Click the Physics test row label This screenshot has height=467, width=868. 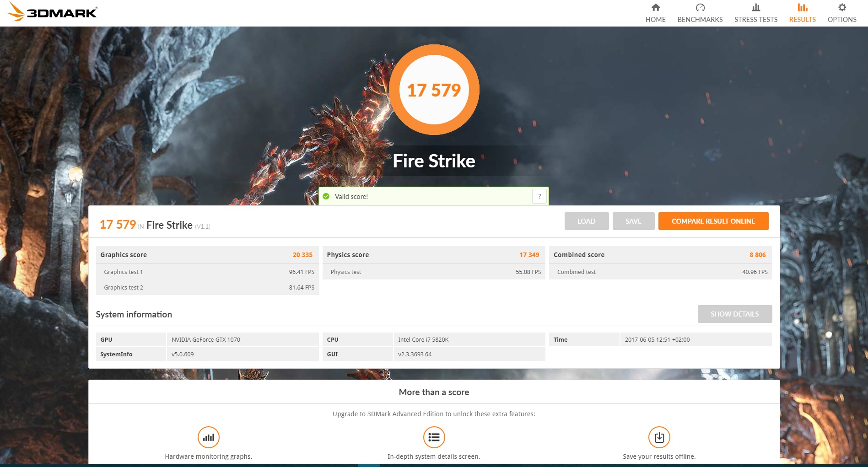(x=345, y=272)
